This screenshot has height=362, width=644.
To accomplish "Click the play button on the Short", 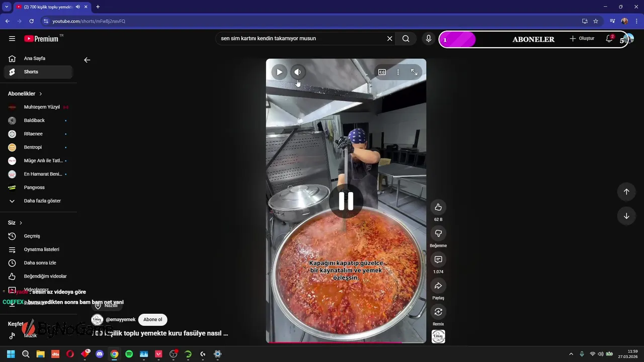I will 279,72.
